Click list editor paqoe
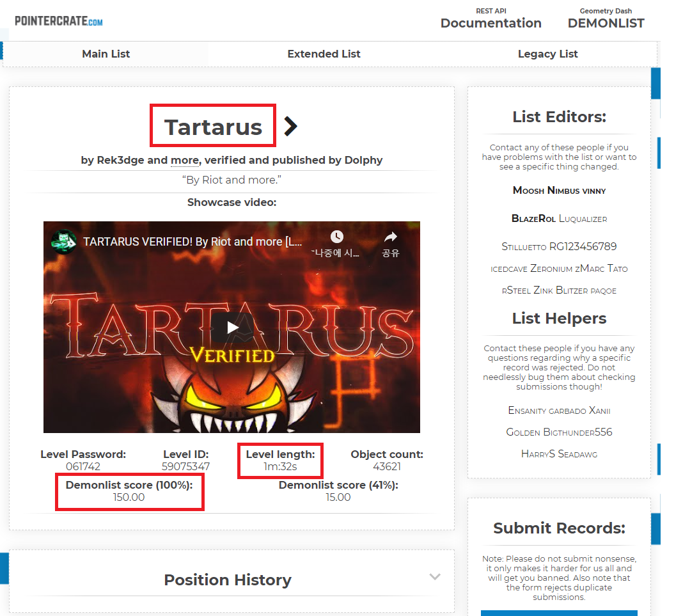The height and width of the screenshot is (616, 683). coord(603,290)
